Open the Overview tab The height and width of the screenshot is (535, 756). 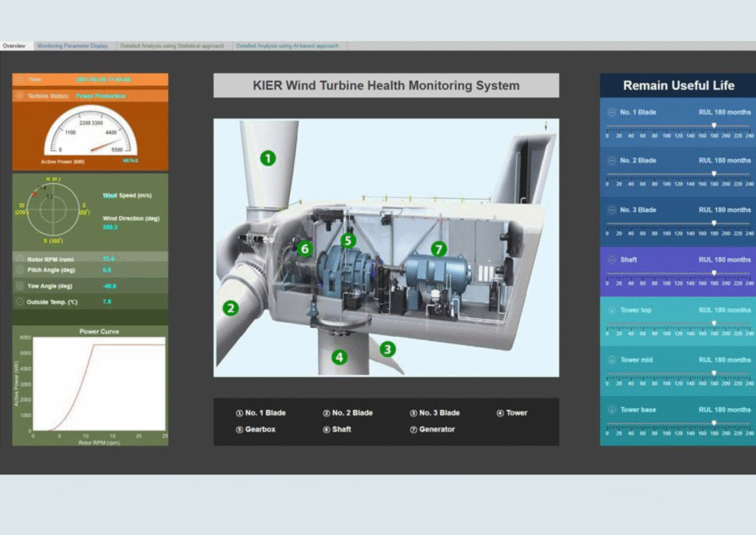[14, 46]
